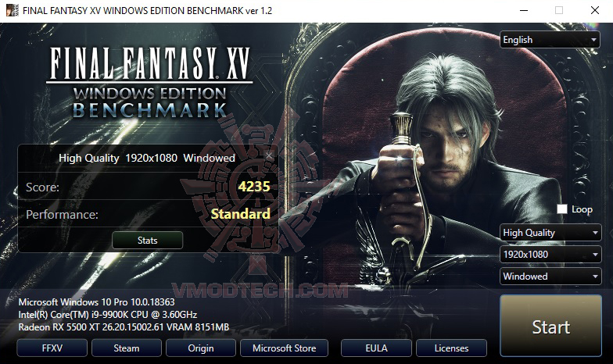Close the benchmark window

(x=594, y=11)
